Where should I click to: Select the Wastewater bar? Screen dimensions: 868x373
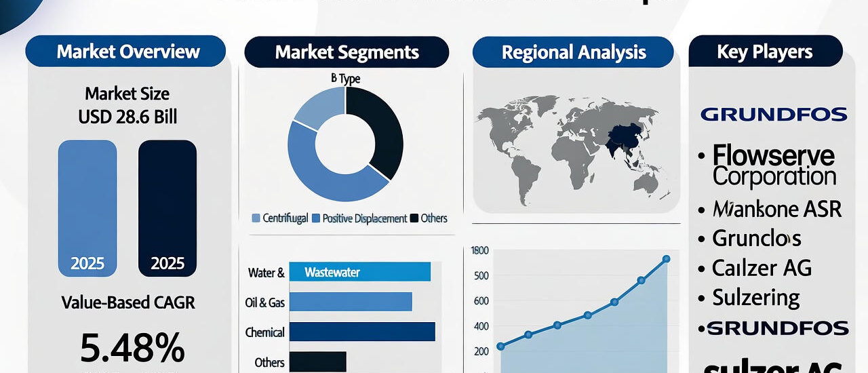pos(360,272)
